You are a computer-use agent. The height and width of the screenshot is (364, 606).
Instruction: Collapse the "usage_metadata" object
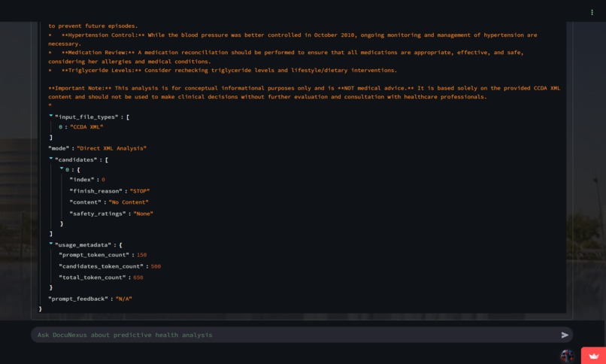tap(50, 244)
